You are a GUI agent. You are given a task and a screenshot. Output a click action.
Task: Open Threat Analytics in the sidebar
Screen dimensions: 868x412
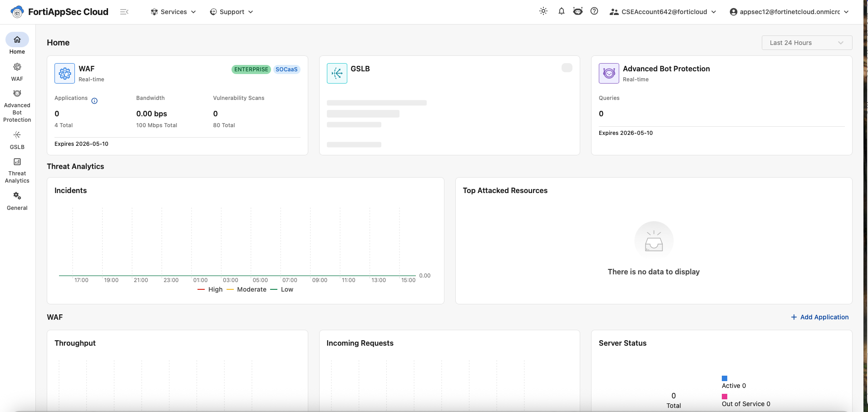point(17,171)
